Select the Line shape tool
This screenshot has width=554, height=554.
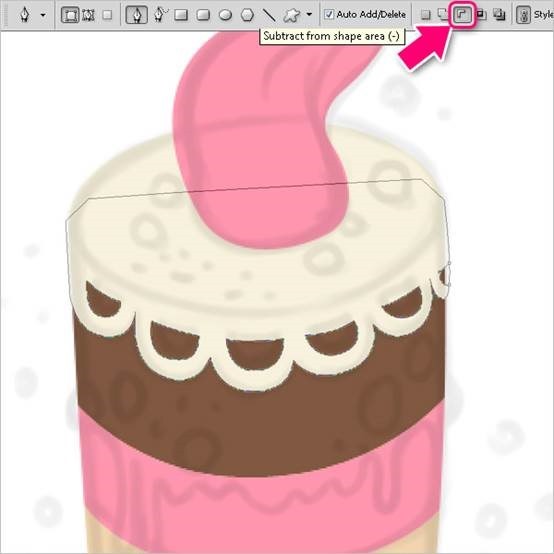[x=269, y=15]
